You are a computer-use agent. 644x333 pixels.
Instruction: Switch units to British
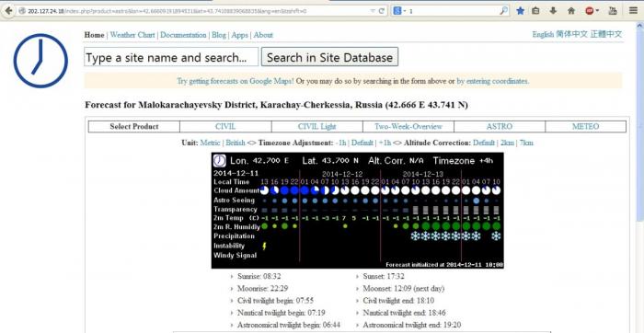click(236, 143)
